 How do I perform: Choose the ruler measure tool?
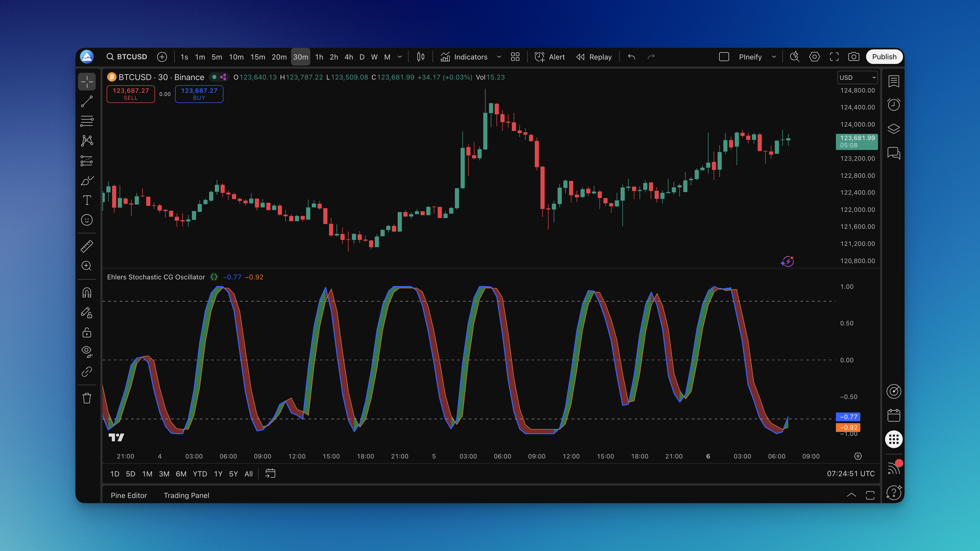(x=87, y=246)
